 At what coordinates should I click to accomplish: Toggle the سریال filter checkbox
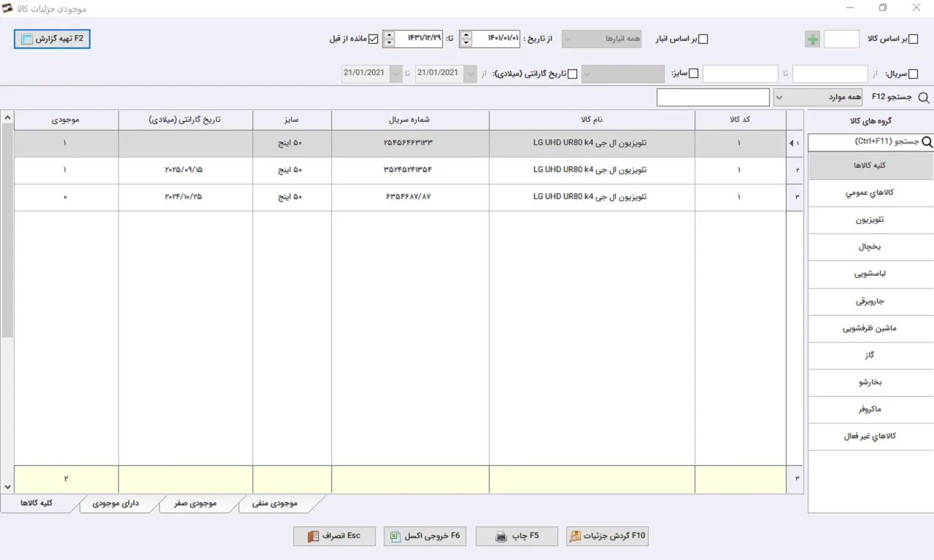pyautogui.click(x=913, y=74)
